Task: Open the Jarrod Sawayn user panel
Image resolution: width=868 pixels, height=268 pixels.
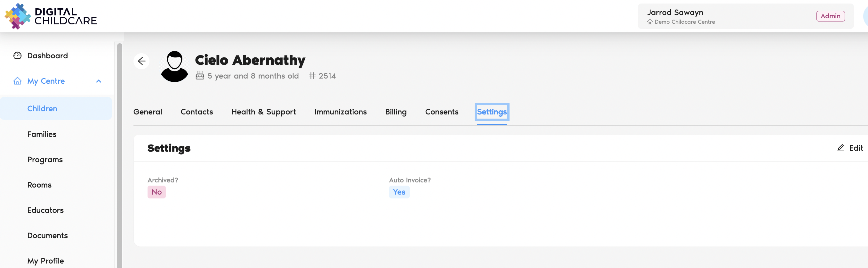Action: (745, 16)
